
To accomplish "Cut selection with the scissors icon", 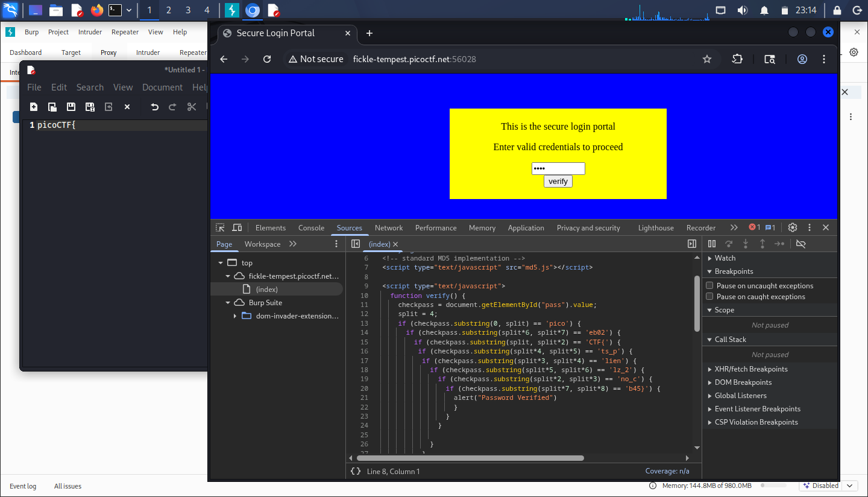I will coord(192,107).
